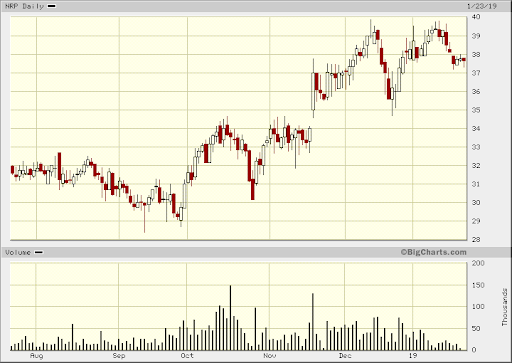Click the 150 volume axis label
The image size is (512, 363).
[x=478, y=285]
